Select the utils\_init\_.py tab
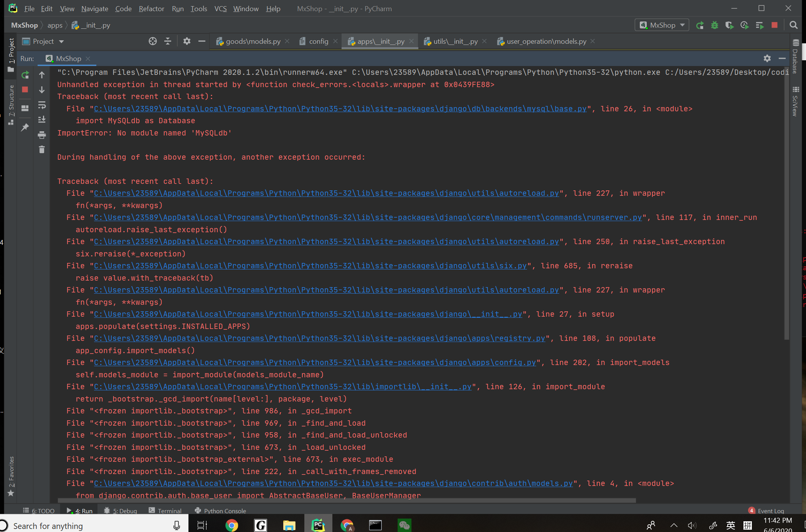 pyautogui.click(x=454, y=41)
